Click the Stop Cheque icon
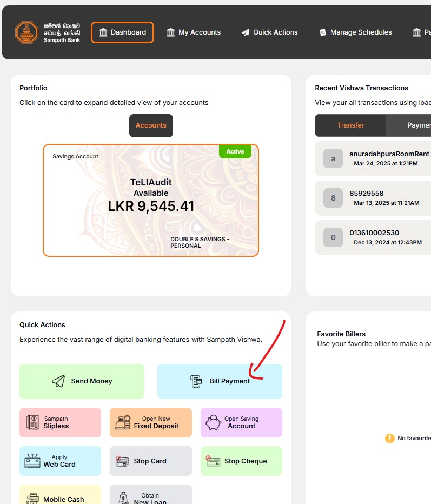Image resolution: width=431 pixels, height=504 pixels. click(x=213, y=461)
